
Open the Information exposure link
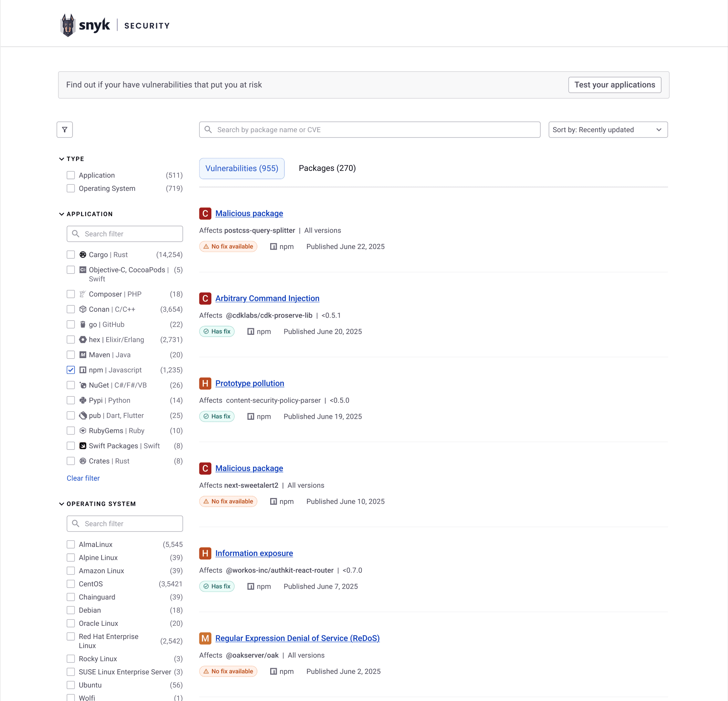pos(254,553)
